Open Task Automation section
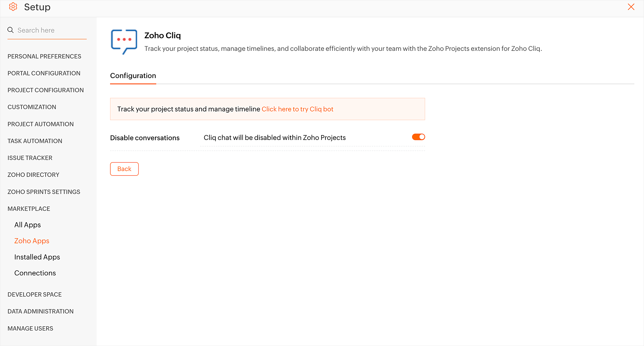The height and width of the screenshot is (346, 644). pos(35,141)
